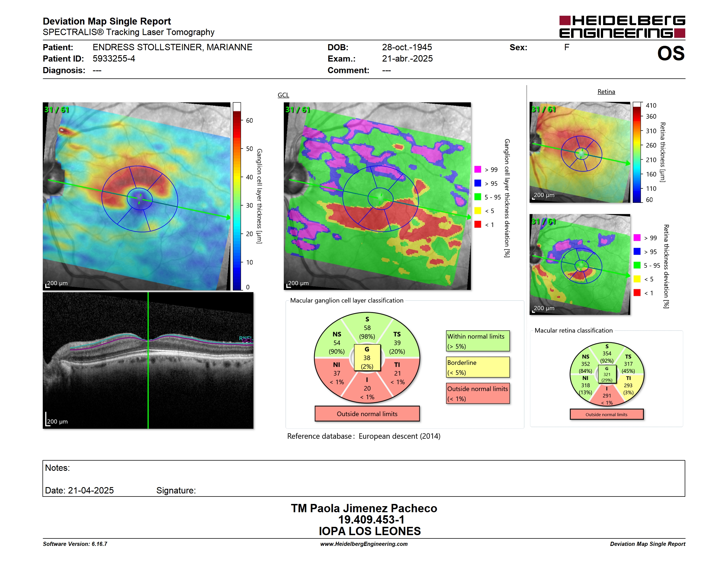Viewport: 728px width, 563px height.
Task: Click the retina chart S sector showing 354
Action: click(607, 354)
